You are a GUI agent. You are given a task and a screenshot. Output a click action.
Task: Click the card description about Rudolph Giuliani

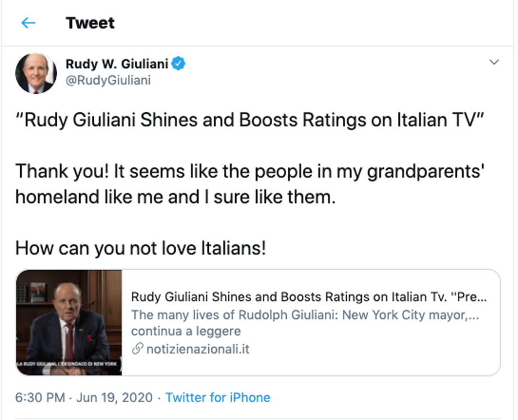click(305, 315)
